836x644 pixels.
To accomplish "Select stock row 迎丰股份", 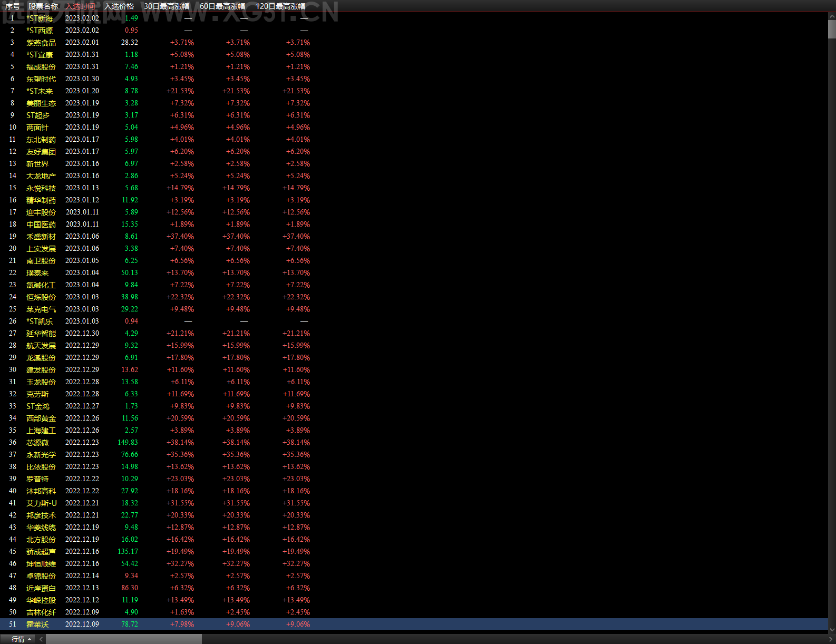I will click(x=414, y=212).
